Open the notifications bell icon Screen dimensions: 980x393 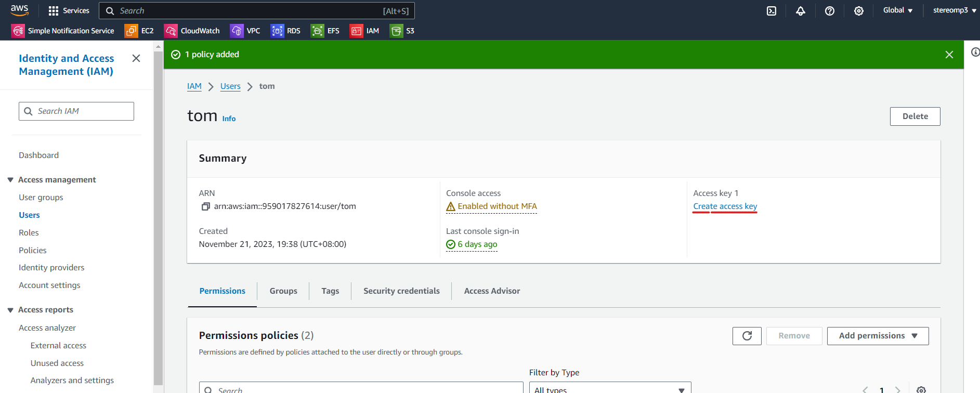click(x=801, y=11)
